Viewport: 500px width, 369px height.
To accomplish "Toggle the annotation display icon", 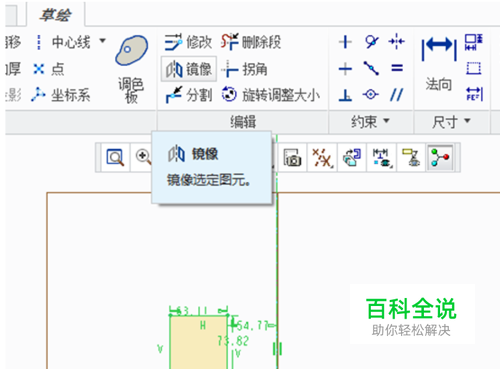I will 411,157.
